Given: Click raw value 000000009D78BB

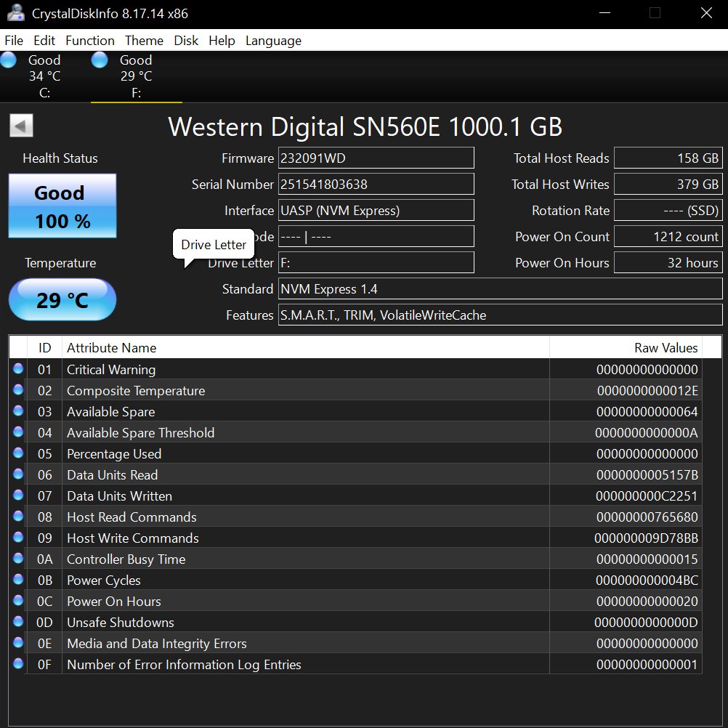Looking at the screenshot, I should [647, 538].
